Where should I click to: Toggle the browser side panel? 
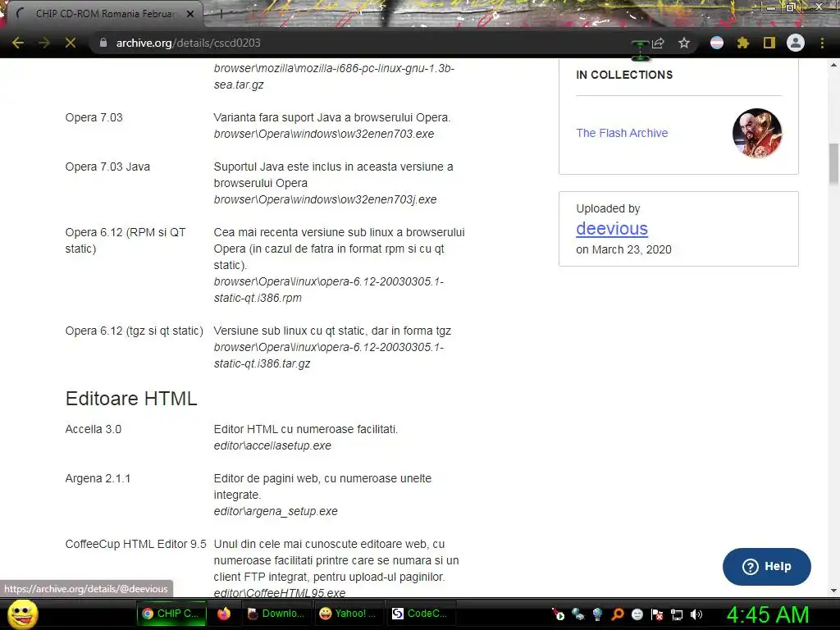(769, 43)
